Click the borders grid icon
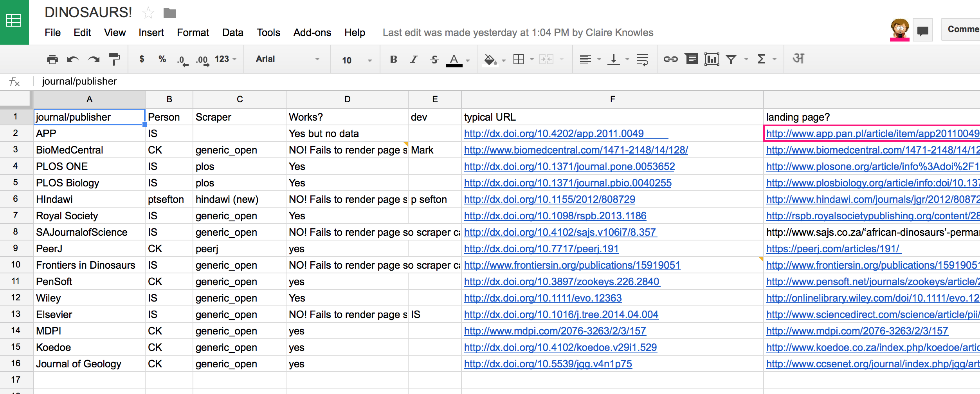Image resolution: width=980 pixels, height=394 pixels. click(519, 59)
